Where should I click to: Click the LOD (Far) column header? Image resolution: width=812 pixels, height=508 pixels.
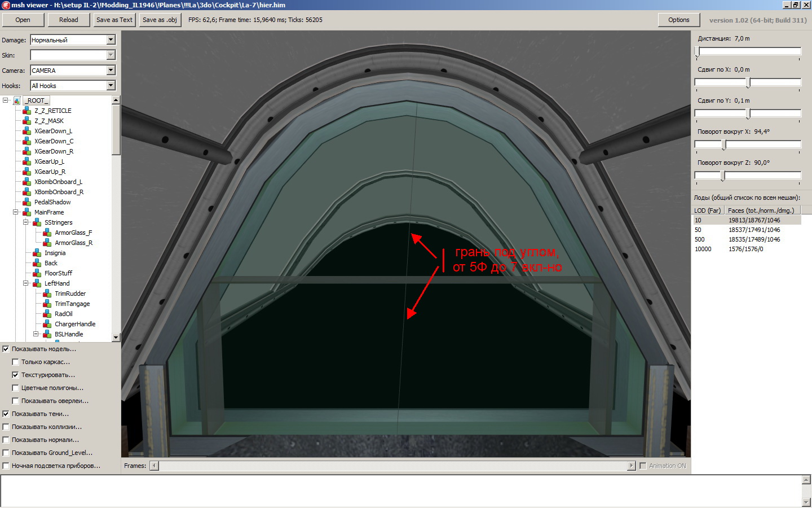point(708,211)
